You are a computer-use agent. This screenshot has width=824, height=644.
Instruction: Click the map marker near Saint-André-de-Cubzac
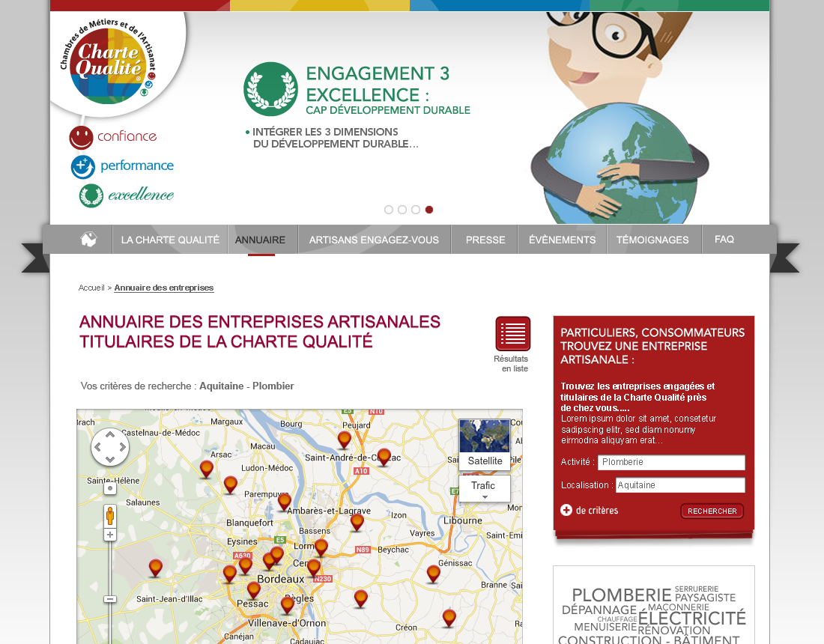(384, 457)
